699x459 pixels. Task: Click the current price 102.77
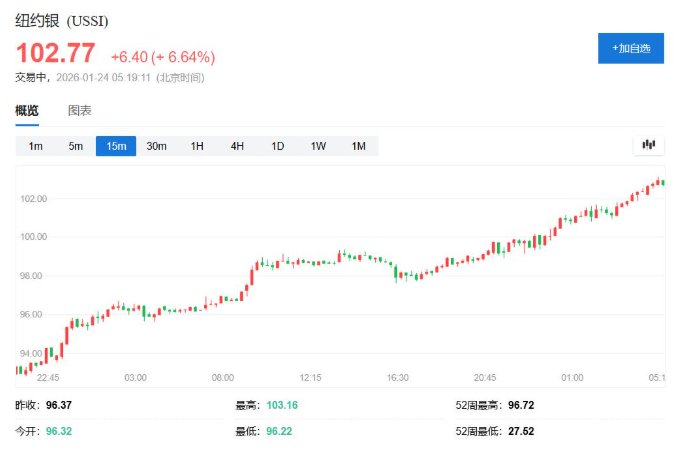pos(56,54)
